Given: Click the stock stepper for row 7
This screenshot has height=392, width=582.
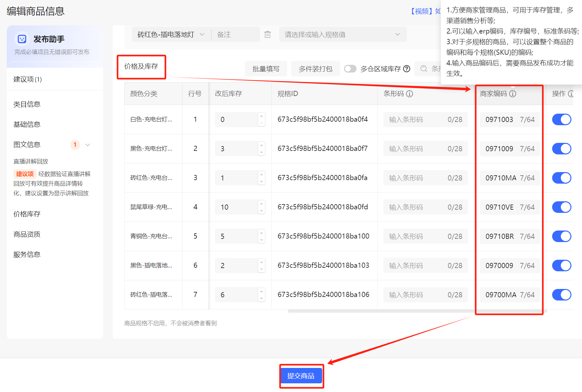Looking at the screenshot, I should pyautogui.click(x=261, y=295).
